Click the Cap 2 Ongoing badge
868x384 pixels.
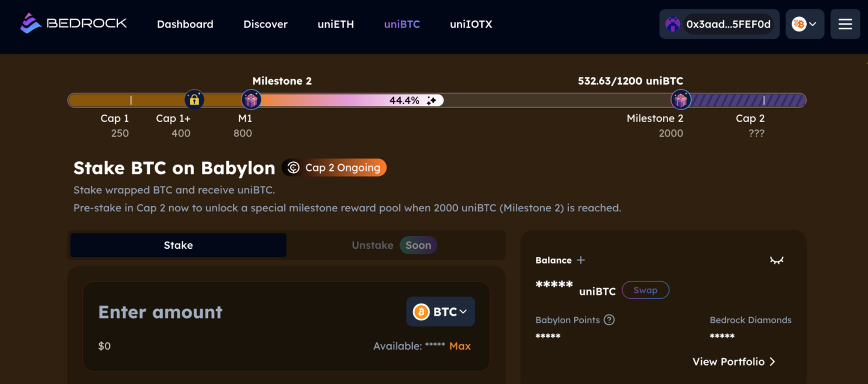click(334, 167)
